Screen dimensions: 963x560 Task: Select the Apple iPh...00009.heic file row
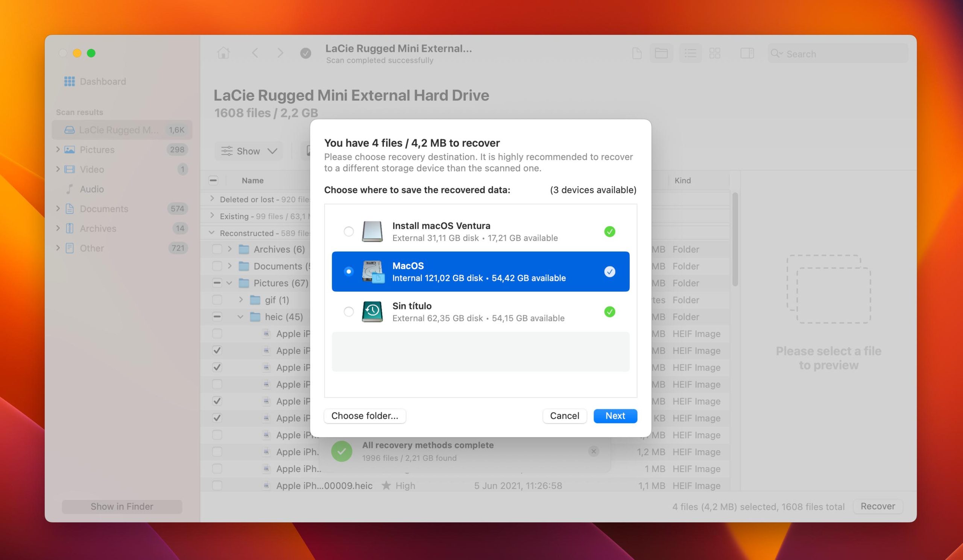pyautogui.click(x=465, y=485)
